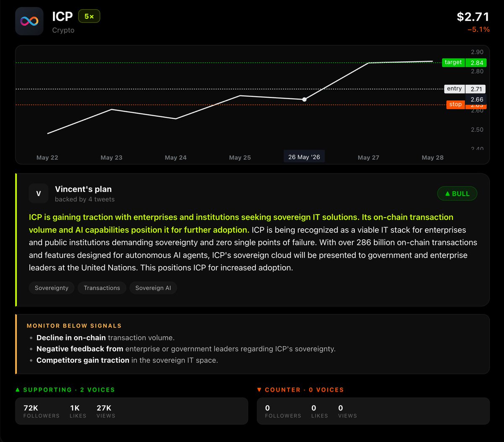Screen dimensions: 504x442
Task: Select the Sovereignty tag
Action: [52, 288]
